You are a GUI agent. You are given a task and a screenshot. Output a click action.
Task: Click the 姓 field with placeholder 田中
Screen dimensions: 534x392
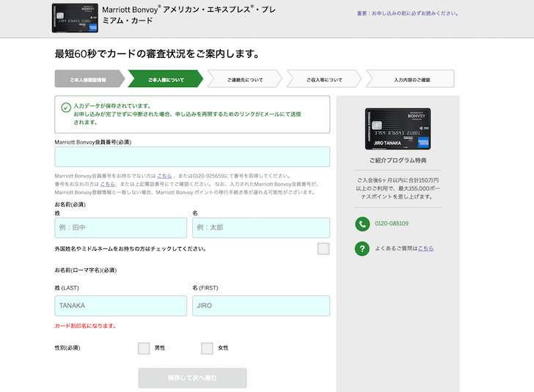coord(121,228)
